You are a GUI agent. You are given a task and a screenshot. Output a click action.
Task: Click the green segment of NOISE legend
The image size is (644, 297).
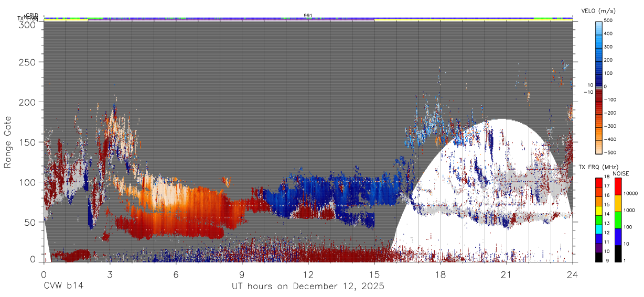pos(618,220)
